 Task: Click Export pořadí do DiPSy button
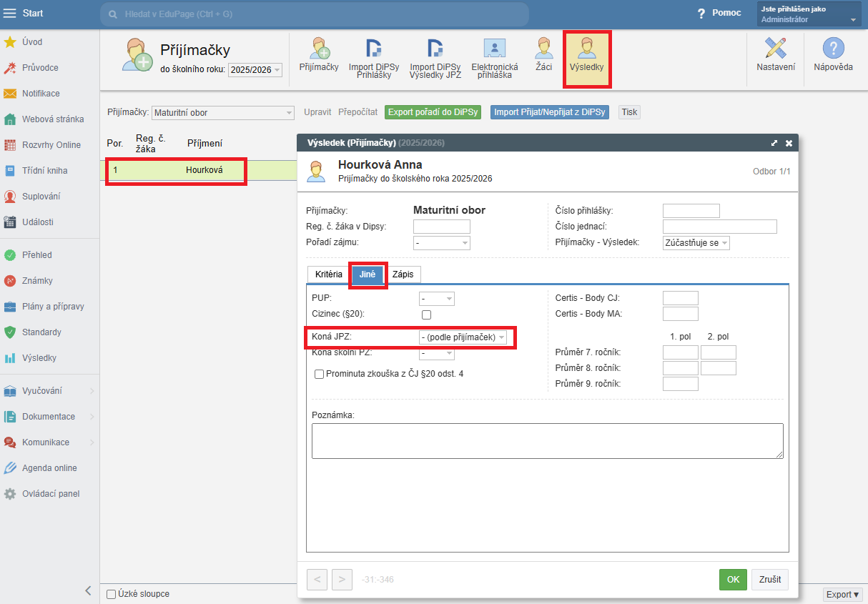(x=433, y=112)
